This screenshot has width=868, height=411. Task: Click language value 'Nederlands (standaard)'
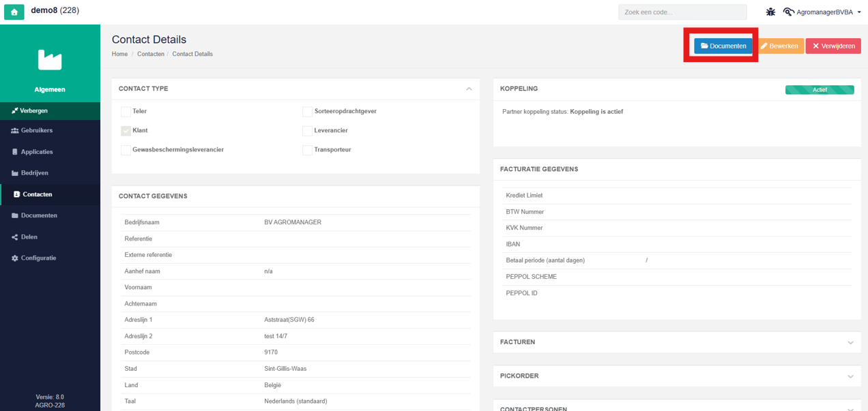(x=295, y=401)
